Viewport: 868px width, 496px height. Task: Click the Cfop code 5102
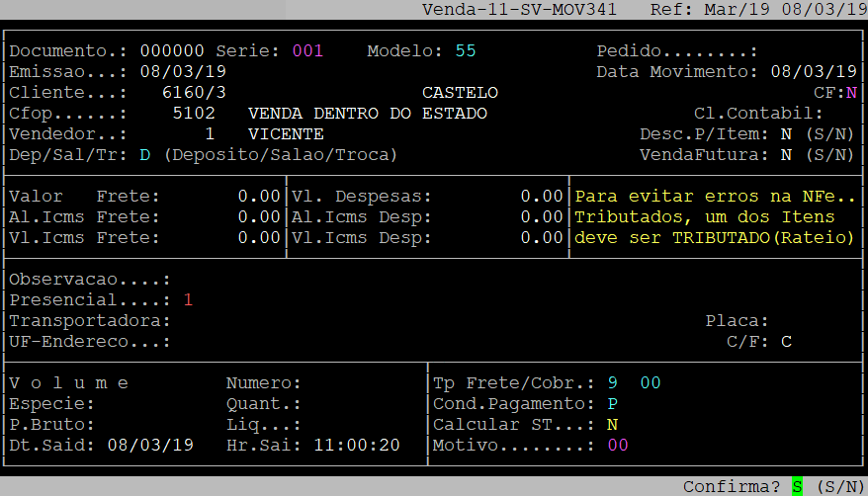tap(194, 114)
